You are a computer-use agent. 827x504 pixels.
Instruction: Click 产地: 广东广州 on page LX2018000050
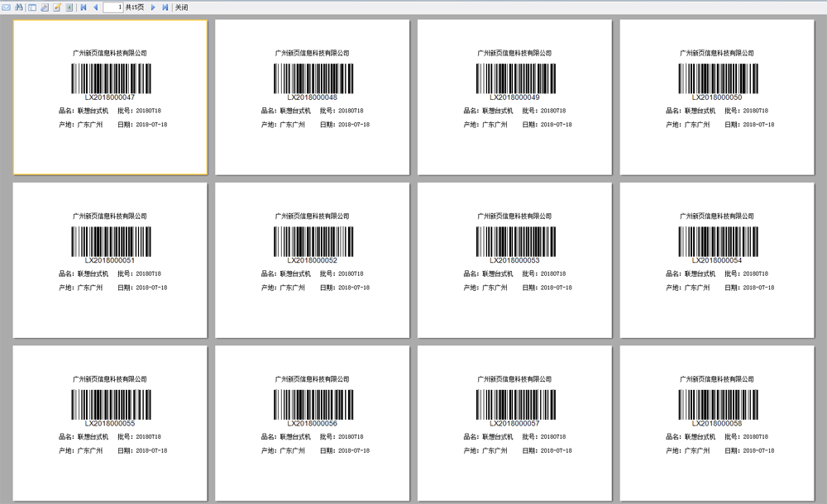pos(688,125)
